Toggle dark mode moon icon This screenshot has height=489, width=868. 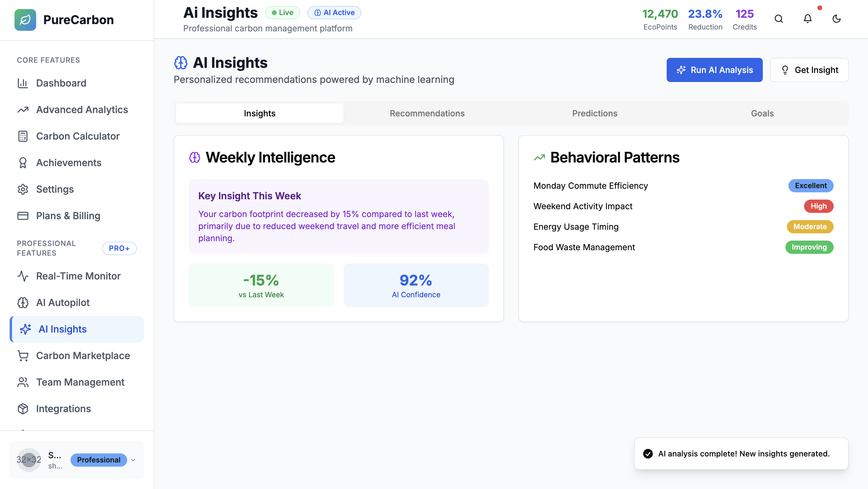click(836, 19)
